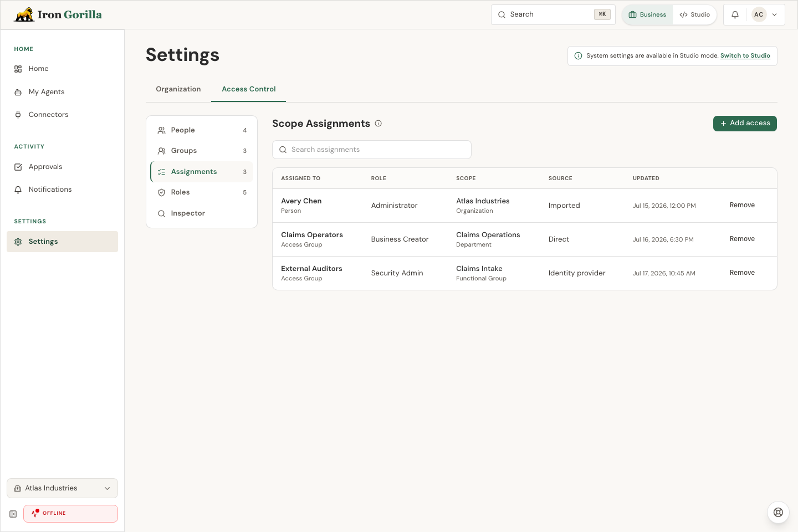Image resolution: width=798 pixels, height=532 pixels.
Task: Collapse the sidebar panel icon
Action: point(13,514)
